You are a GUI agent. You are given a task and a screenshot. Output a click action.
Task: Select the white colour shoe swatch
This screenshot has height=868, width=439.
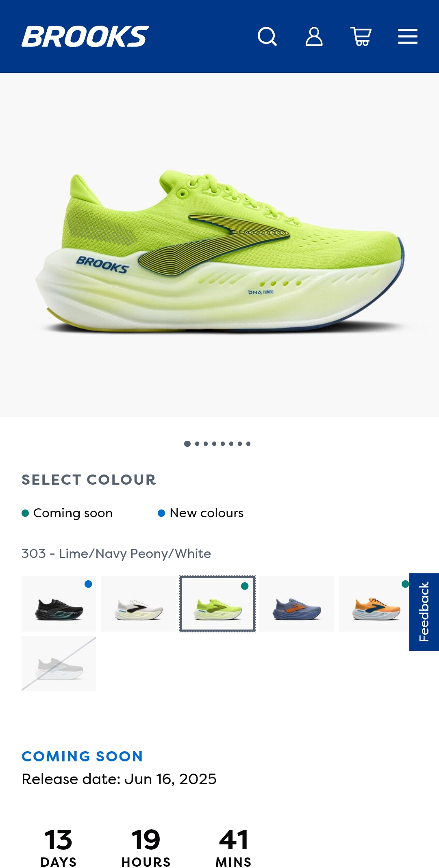[x=138, y=604]
